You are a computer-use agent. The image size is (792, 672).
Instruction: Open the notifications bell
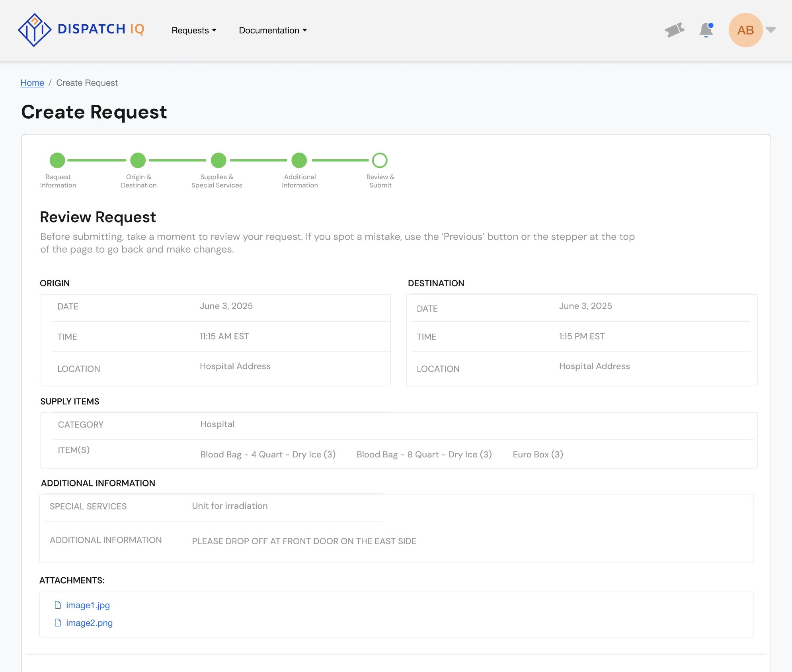pos(706,30)
